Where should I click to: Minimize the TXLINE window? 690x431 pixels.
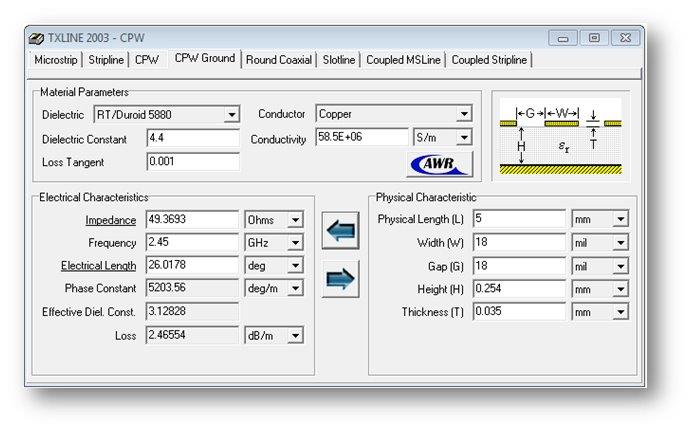tap(563, 38)
